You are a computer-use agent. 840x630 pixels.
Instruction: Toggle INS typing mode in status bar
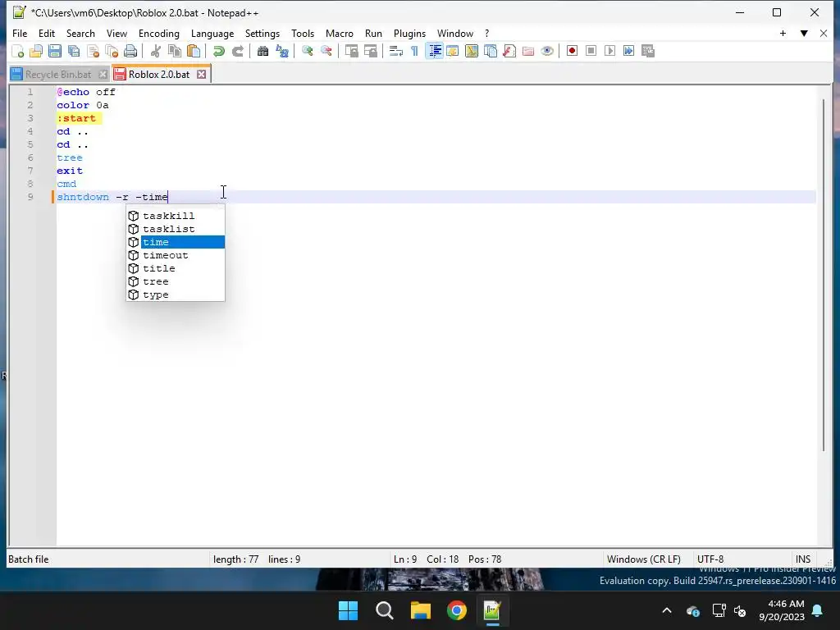click(x=803, y=559)
